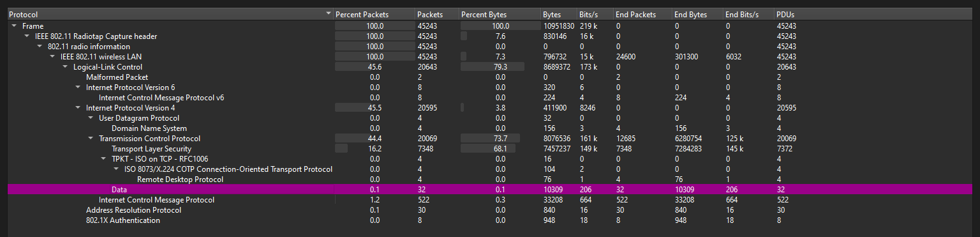Select the Transmission Control Protocol row label
Screen dimensions: 980x237
click(x=149, y=139)
